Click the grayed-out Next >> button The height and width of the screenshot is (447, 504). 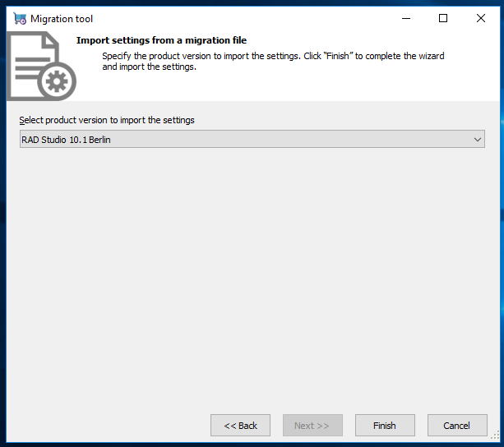312,426
